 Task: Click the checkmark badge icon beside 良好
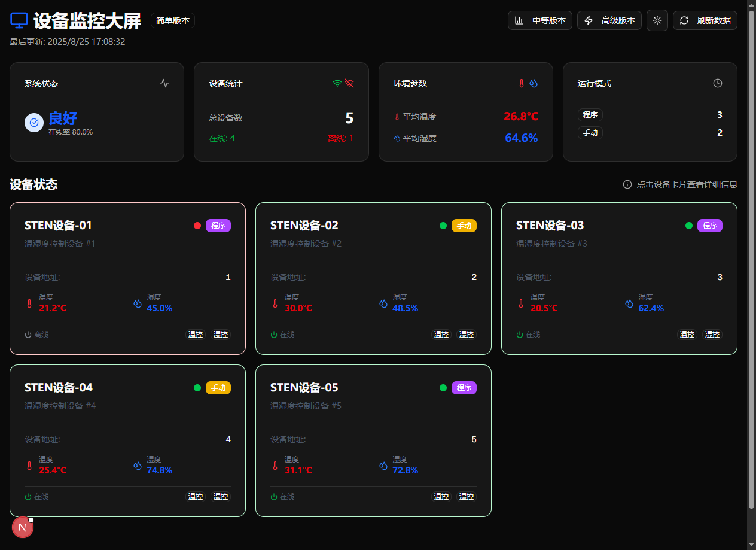coord(34,122)
